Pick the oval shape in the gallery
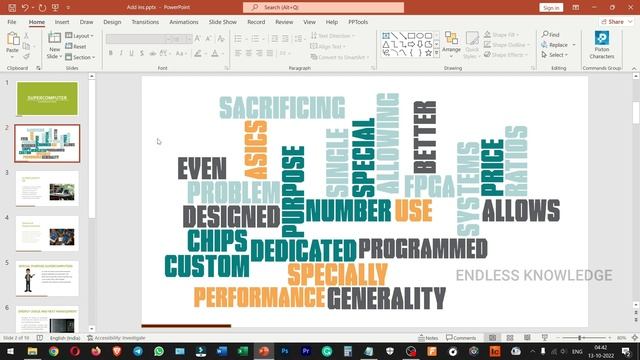This screenshot has width=640, height=360. point(420,36)
